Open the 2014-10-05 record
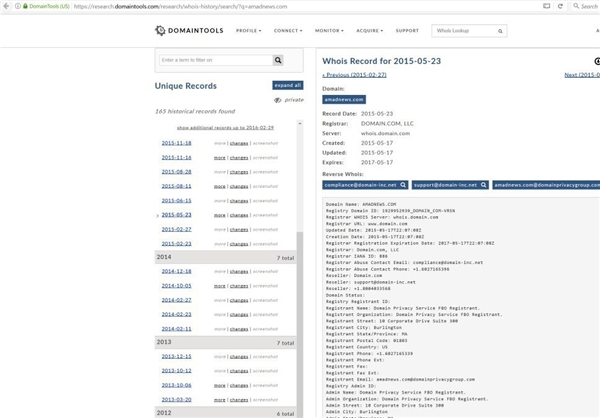The width and height of the screenshot is (600, 418). 176,286
